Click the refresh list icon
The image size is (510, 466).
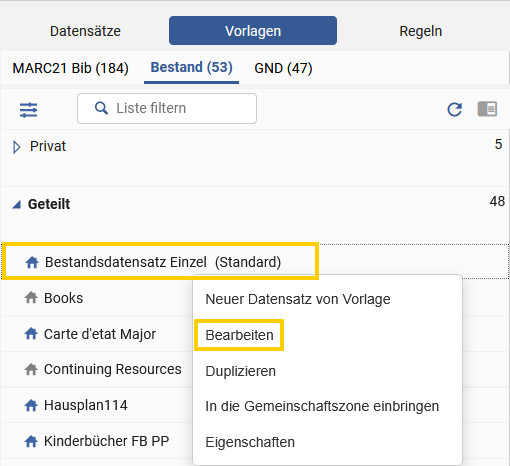pyautogui.click(x=455, y=109)
